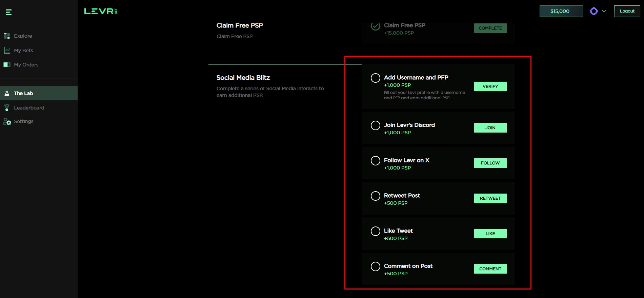Screen dimensions: 644x298
Task: Expand the network dropdown chevron
Action: pyautogui.click(x=604, y=11)
